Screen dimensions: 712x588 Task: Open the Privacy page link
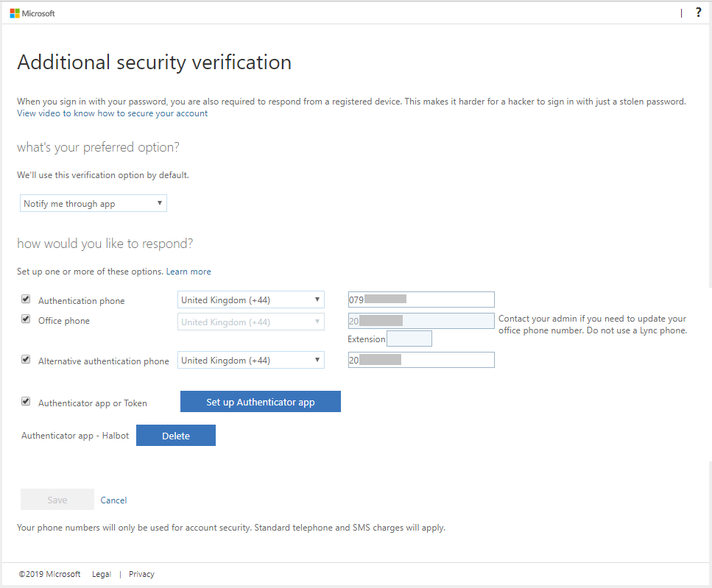141,573
